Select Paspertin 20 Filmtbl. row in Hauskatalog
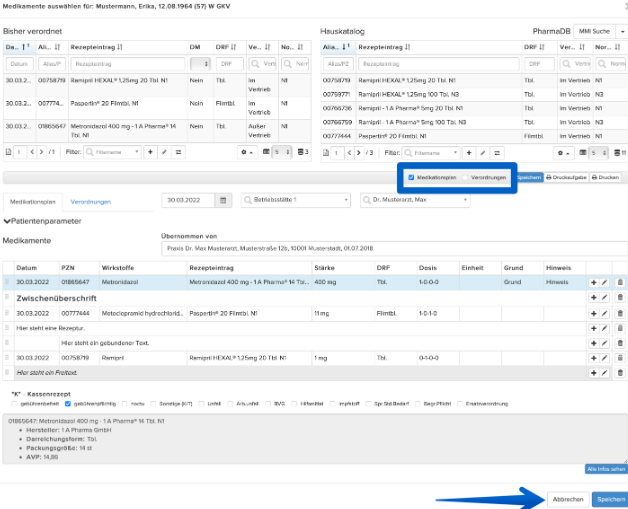The width and height of the screenshot is (628, 509). pos(474,136)
